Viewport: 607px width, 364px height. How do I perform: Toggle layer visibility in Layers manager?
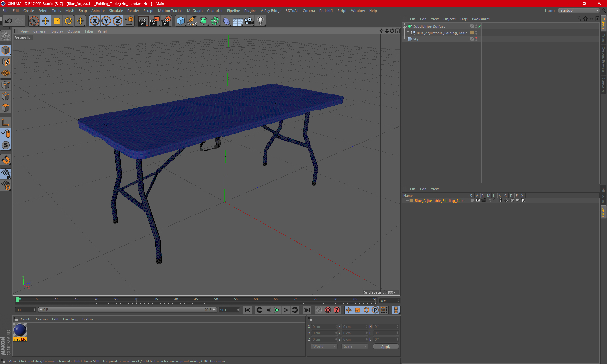[x=478, y=200]
